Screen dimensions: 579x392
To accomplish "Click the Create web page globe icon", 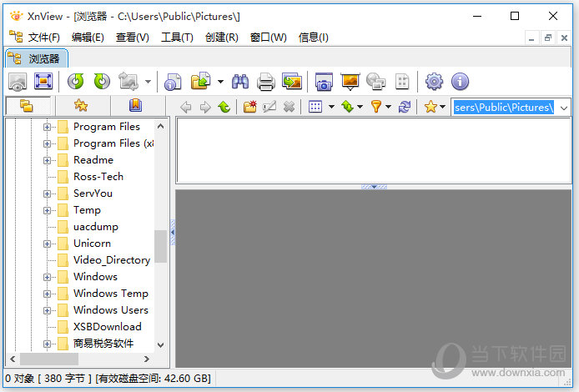I will click(376, 82).
